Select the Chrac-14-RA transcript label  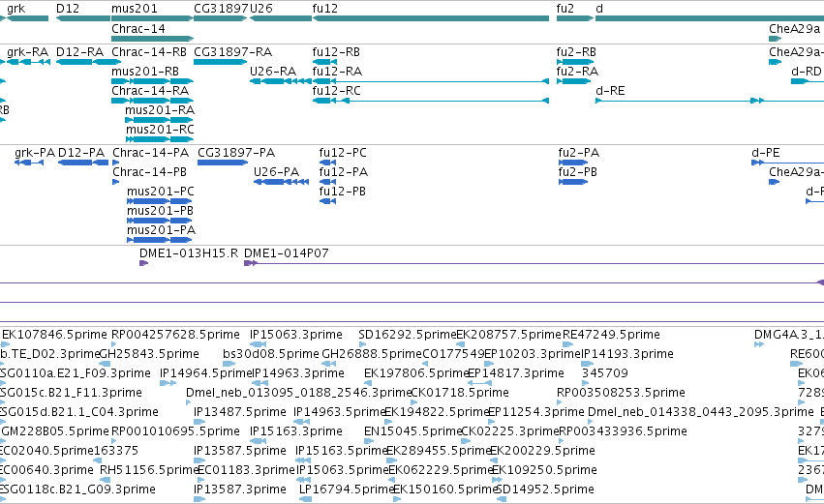(150, 91)
